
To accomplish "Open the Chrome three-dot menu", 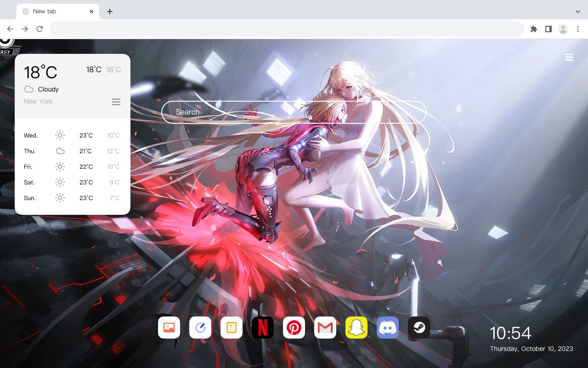I will (x=577, y=29).
